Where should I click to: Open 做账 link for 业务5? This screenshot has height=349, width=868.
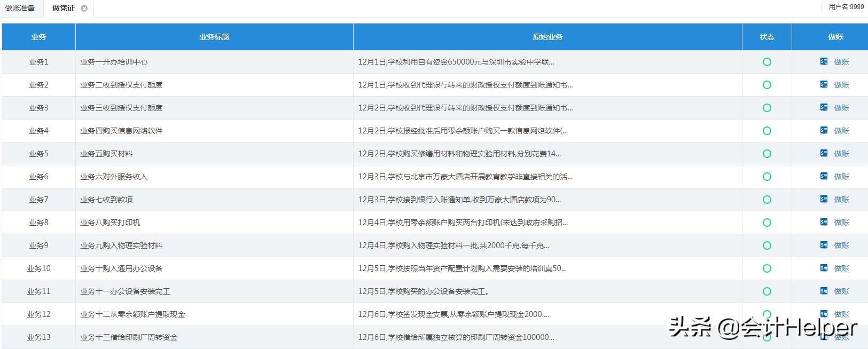click(841, 154)
